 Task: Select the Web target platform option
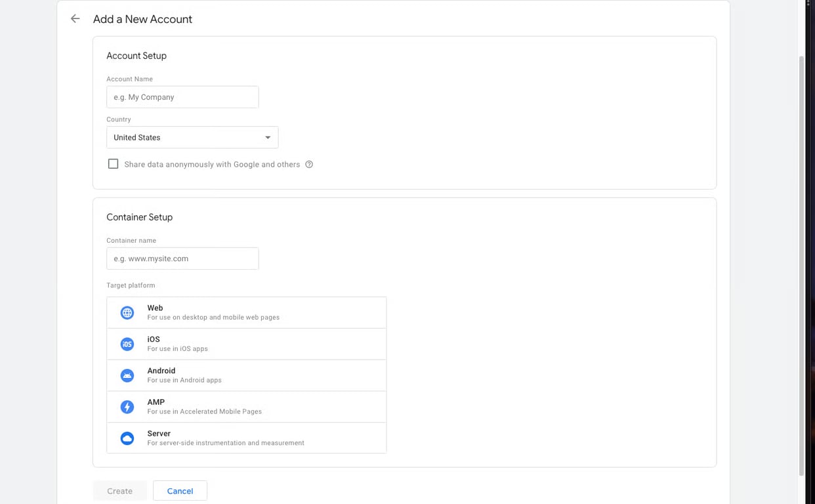pos(246,312)
